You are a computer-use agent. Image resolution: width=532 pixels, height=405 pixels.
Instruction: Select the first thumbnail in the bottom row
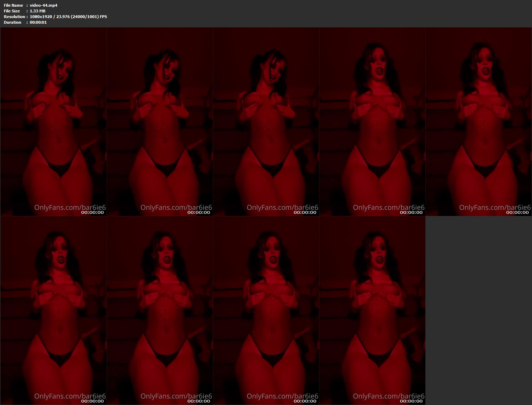pos(53,310)
